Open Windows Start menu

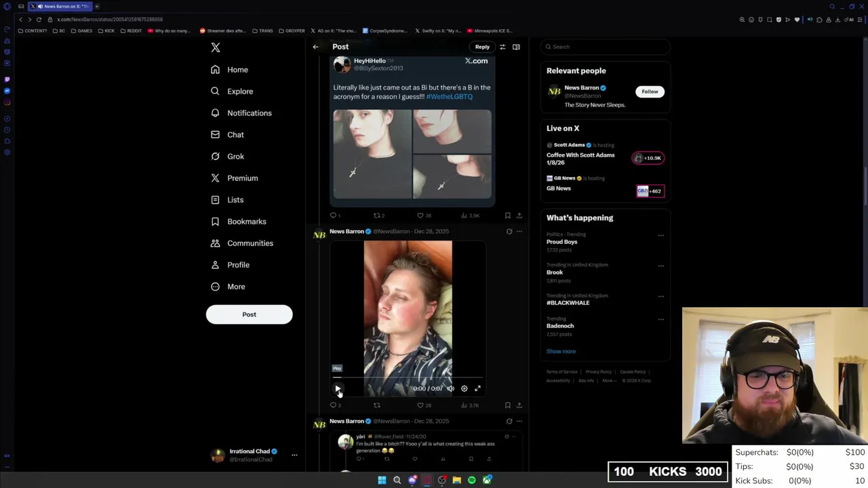click(382, 480)
